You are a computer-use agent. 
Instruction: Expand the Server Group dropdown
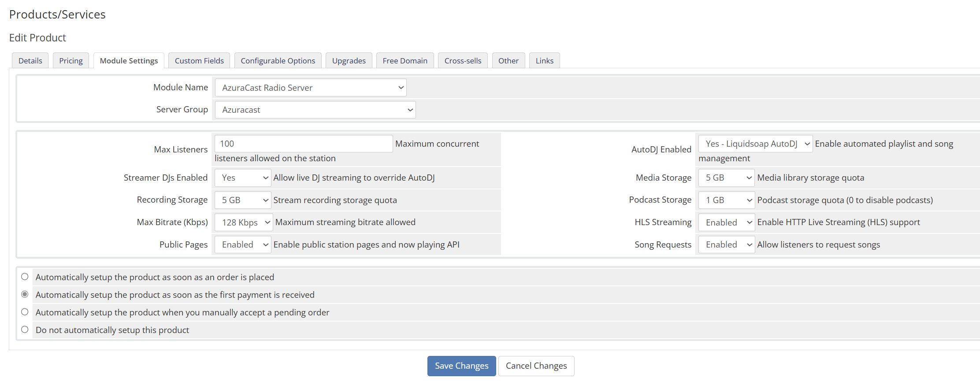coord(315,110)
